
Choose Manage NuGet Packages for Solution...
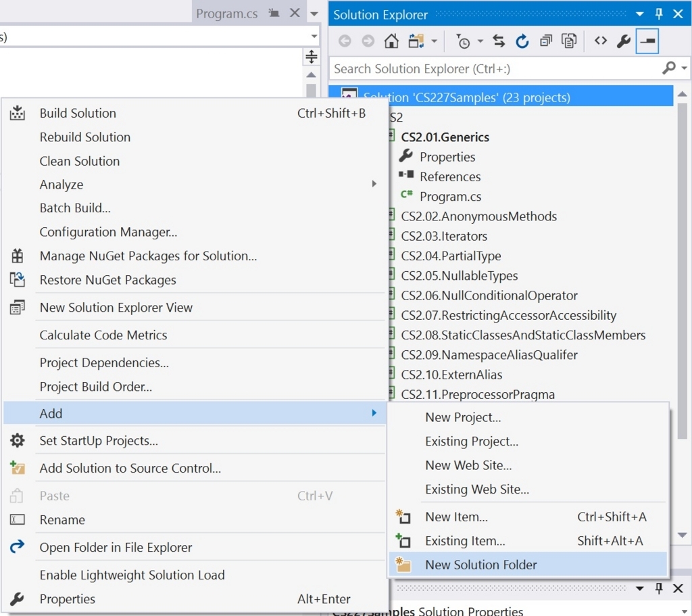tap(194, 256)
